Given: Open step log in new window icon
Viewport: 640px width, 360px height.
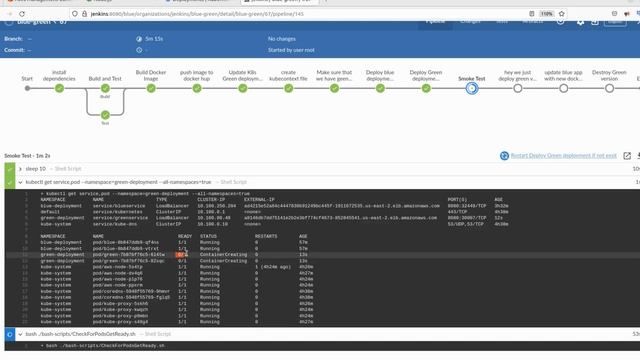Looking at the screenshot, I should coord(627,156).
